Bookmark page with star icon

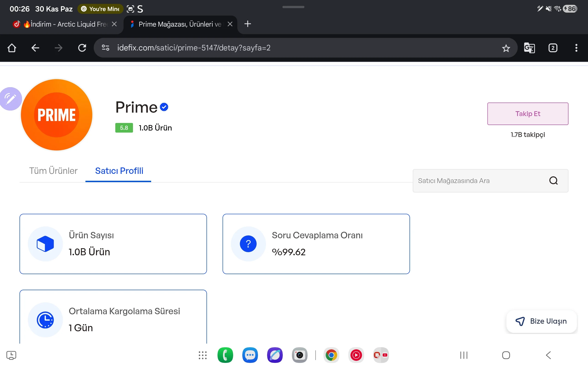click(x=506, y=48)
